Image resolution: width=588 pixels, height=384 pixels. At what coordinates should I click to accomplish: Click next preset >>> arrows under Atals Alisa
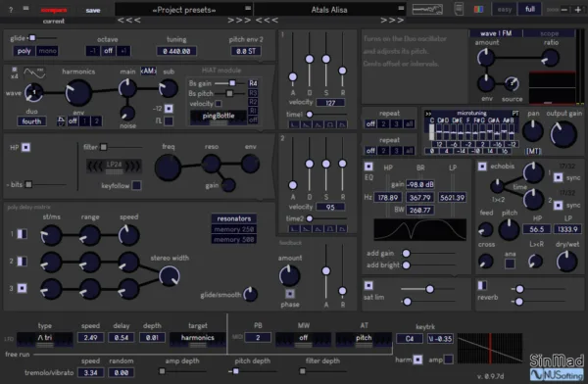[392, 21]
